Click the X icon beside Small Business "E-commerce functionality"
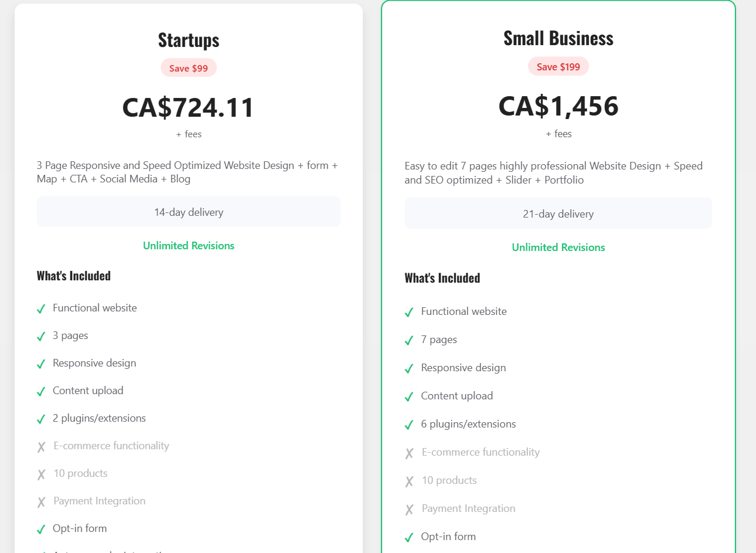The image size is (756, 553). click(x=409, y=453)
